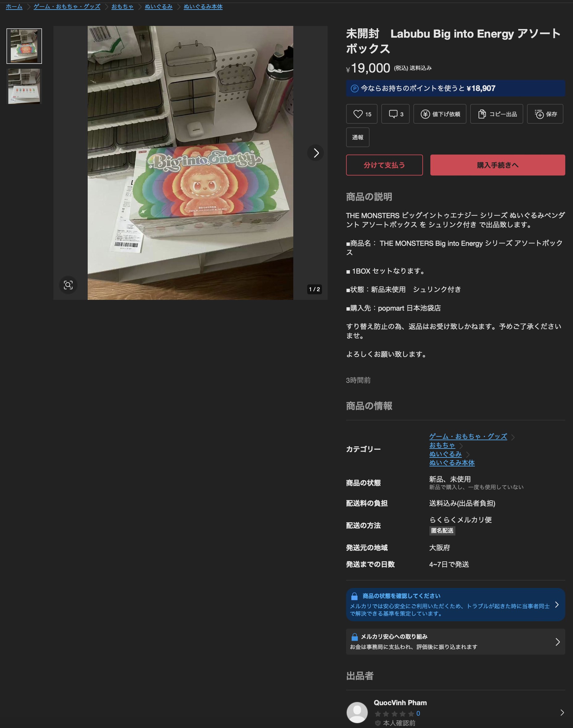
Task: Click the 出品者 heading
Action: 360,676
